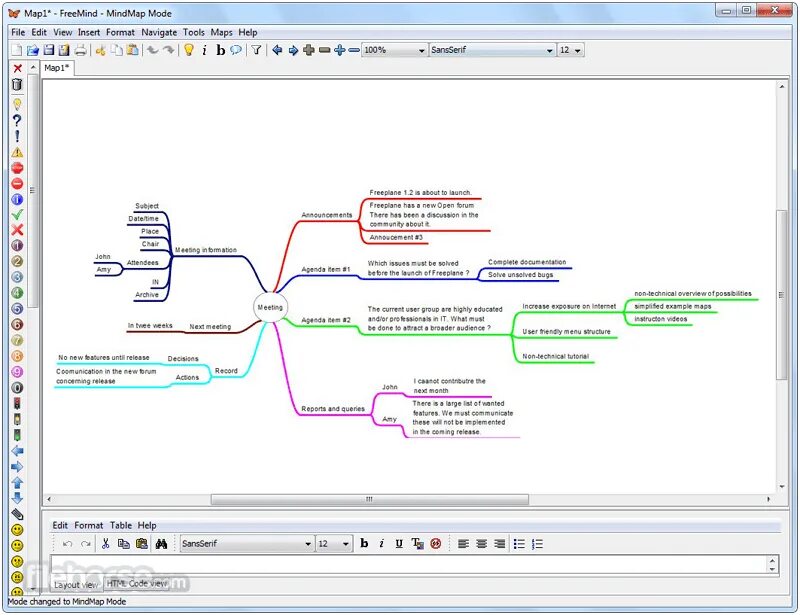Screen dimensions: 800x615
Task: Open the note editor SansSerif font dropdown
Action: click(x=246, y=544)
